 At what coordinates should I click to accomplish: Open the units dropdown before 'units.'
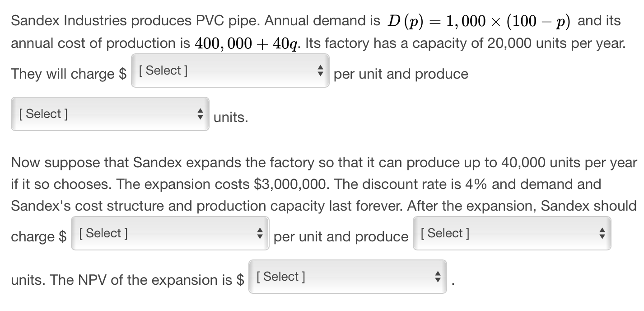109,113
